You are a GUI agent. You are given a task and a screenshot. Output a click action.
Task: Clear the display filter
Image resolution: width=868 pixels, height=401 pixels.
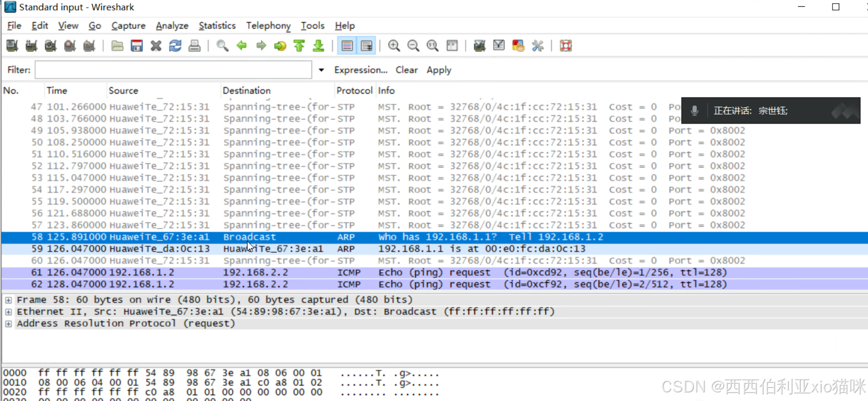pyautogui.click(x=406, y=70)
